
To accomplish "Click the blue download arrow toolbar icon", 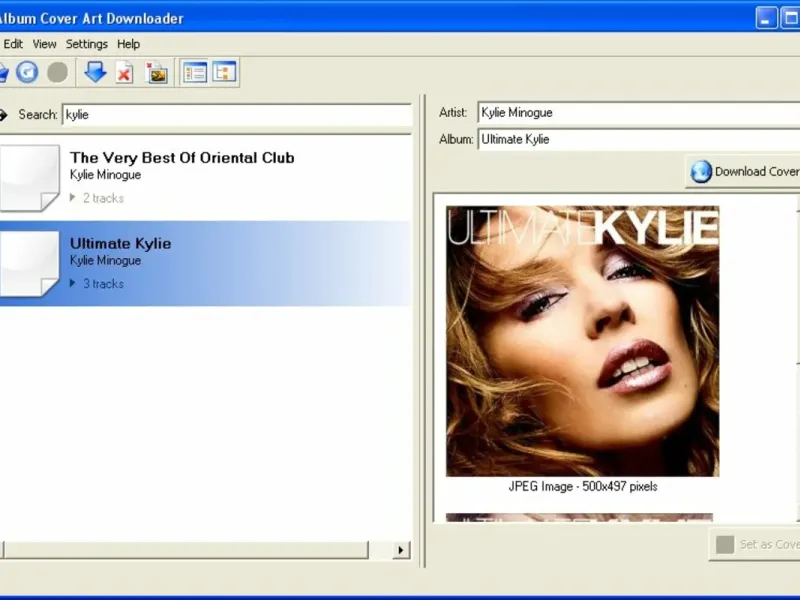I will coord(95,72).
